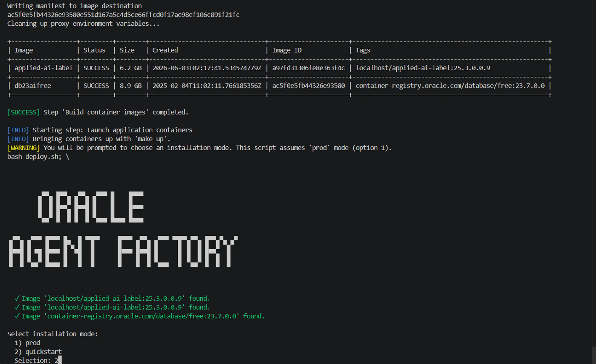Screen dimensions: 596x364
Task: Click the '1) prod' option
Action: (x=27, y=342)
